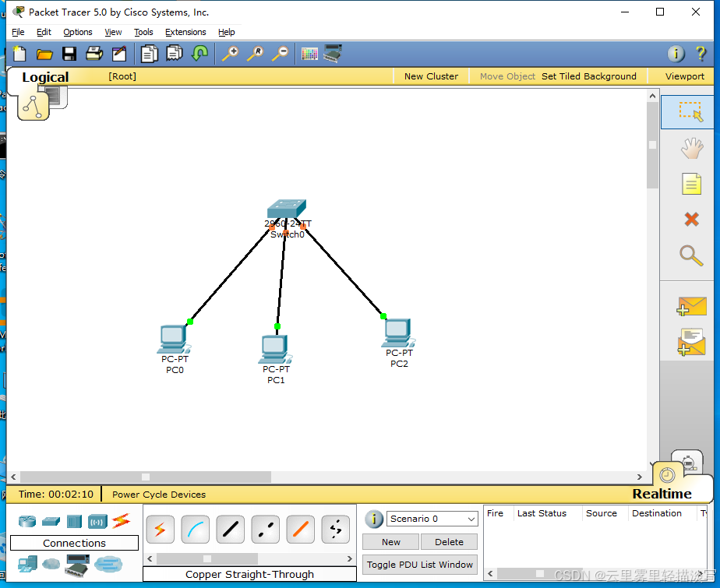Open the File menu
Viewport: 720px width, 588px height.
18,32
